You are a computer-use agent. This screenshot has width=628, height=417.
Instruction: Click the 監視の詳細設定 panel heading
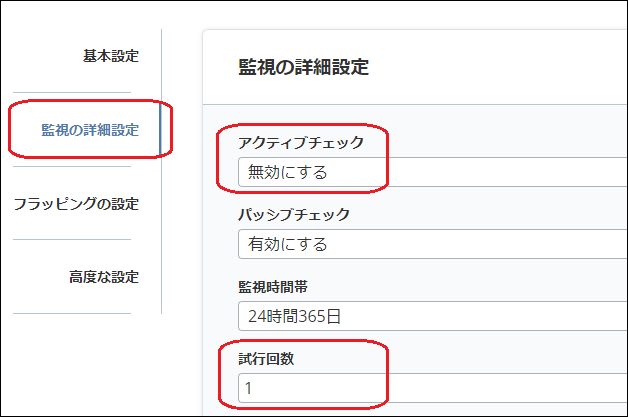(x=303, y=68)
